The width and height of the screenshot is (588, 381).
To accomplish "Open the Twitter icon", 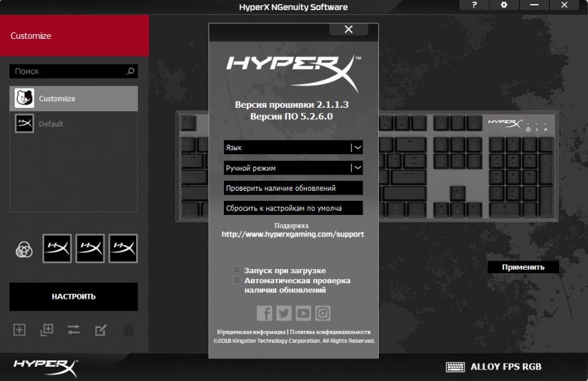I will click(284, 313).
